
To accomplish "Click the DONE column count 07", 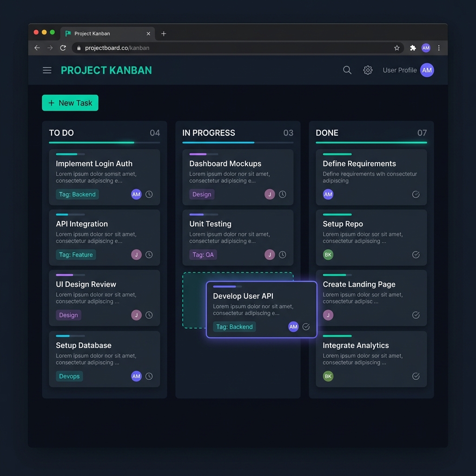I will 422,132.
